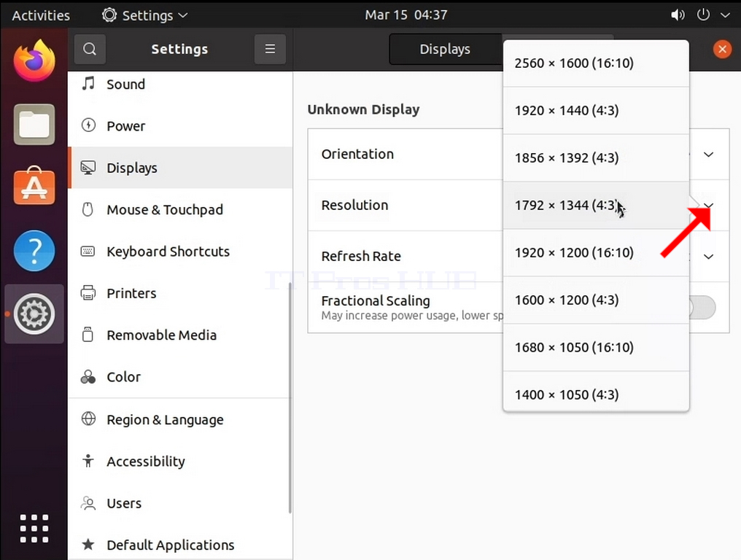The height and width of the screenshot is (560, 741).
Task: Open Ubuntu Software store icon
Action: [34, 186]
